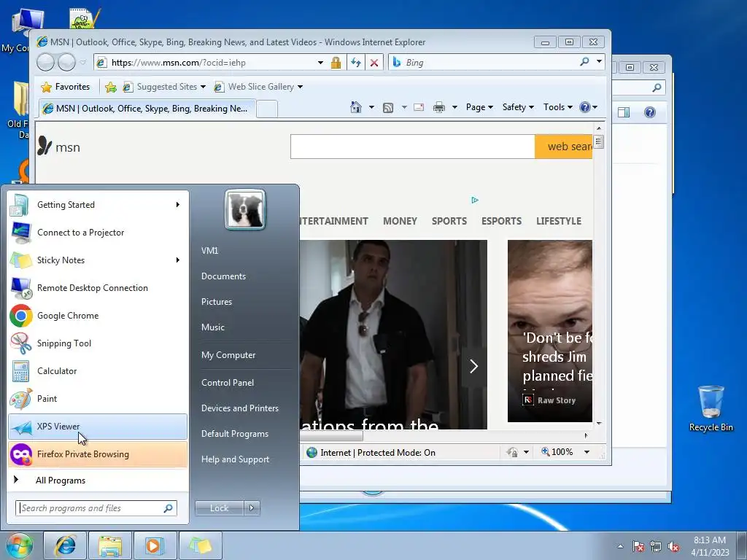Expand Getting Started submenu arrow
Image resolution: width=747 pixels, height=560 pixels.
178,205
